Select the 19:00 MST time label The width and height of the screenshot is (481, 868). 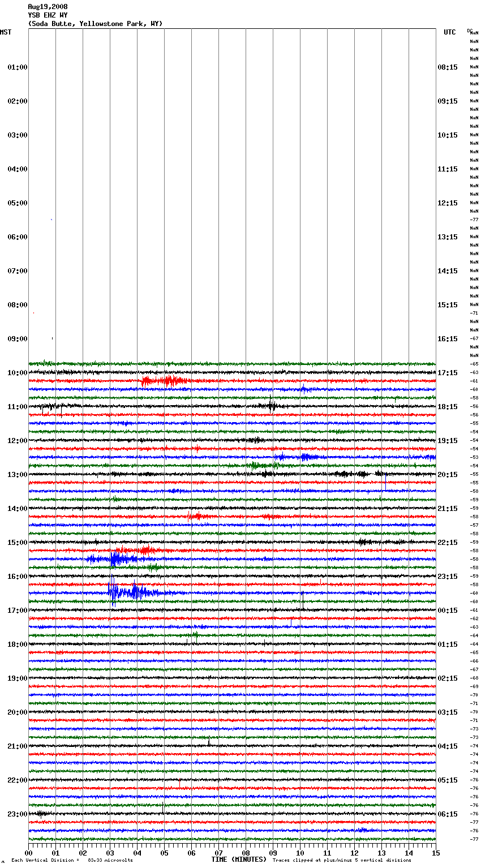coord(18,678)
